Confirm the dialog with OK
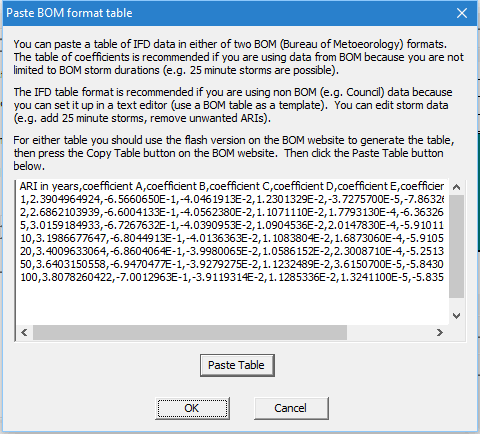480x434 pixels. [192, 408]
